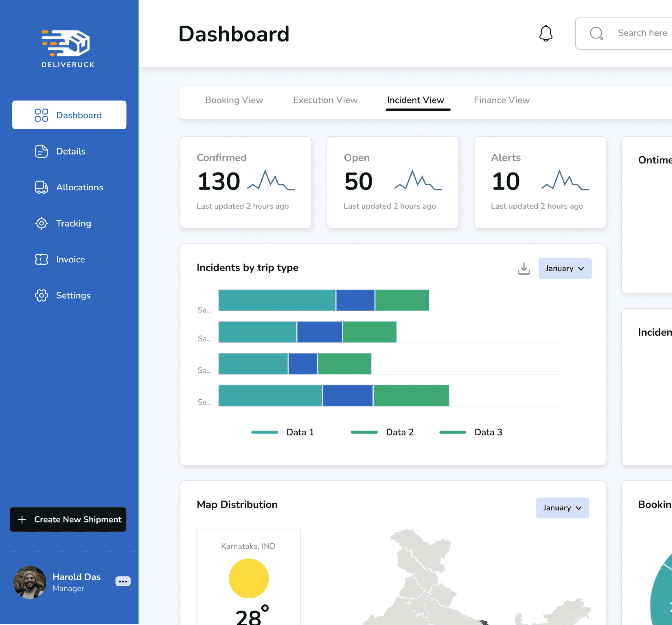The width and height of the screenshot is (672, 625).
Task: Switch to the Booking View tab
Action: 234,100
